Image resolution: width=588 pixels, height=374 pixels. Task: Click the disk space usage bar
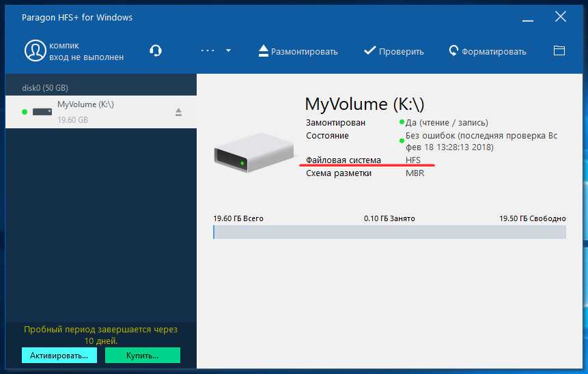pyautogui.click(x=389, y=232)
